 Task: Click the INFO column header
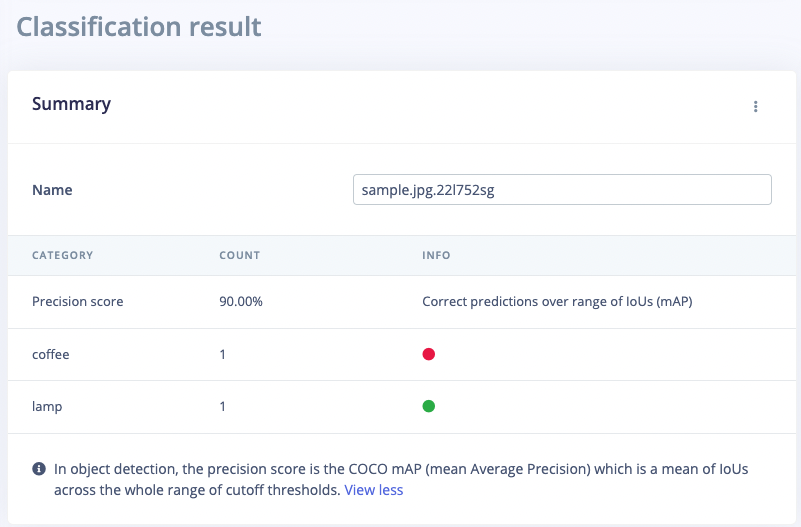click(436, 255)
